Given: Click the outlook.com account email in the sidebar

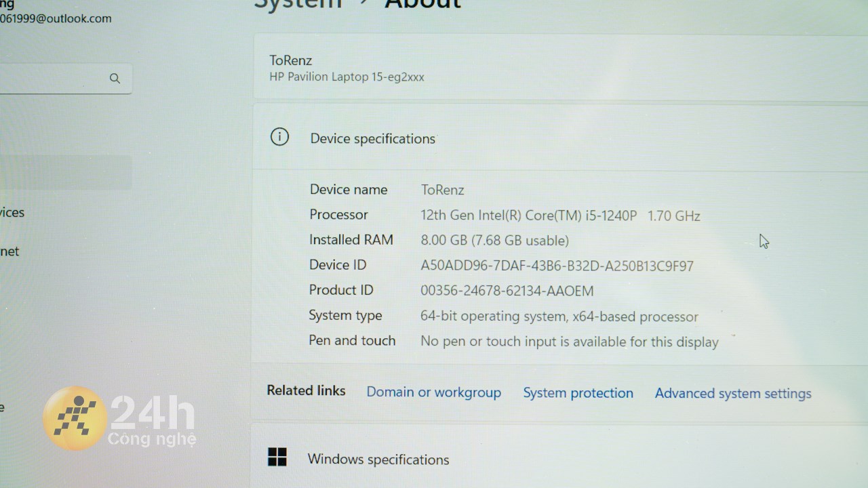Looking at the screenshot, I should 56,19.
